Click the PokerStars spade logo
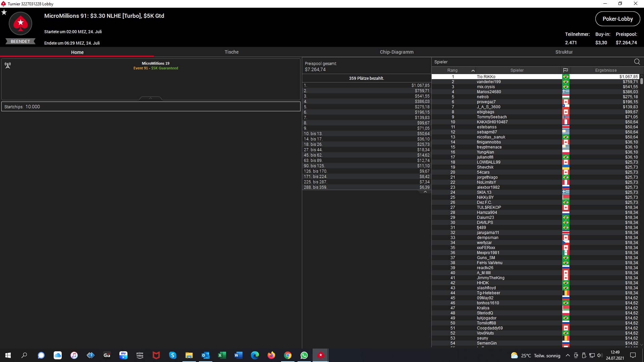Image resolution: width=644 pixels, height=362 pixels. tap(20, 23)
